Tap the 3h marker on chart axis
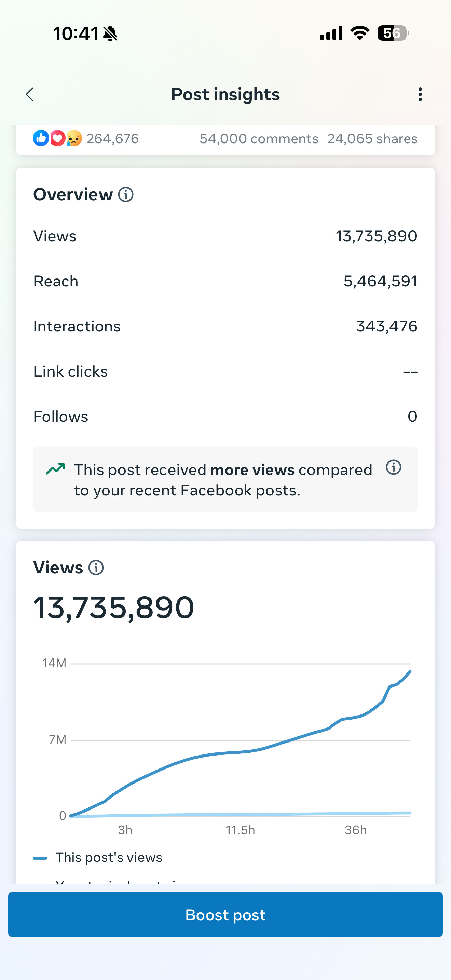Screen dimensions: 451x980 [125, 830]
